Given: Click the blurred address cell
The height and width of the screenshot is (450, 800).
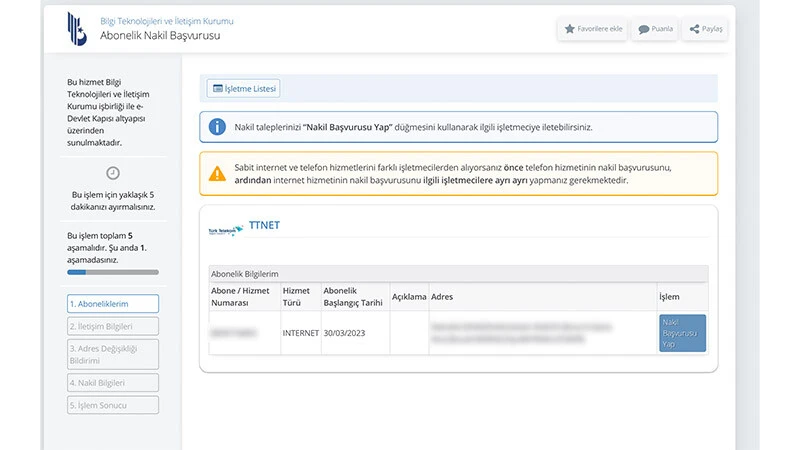Looking at the screenshot, I should click(x=543, y=333).
